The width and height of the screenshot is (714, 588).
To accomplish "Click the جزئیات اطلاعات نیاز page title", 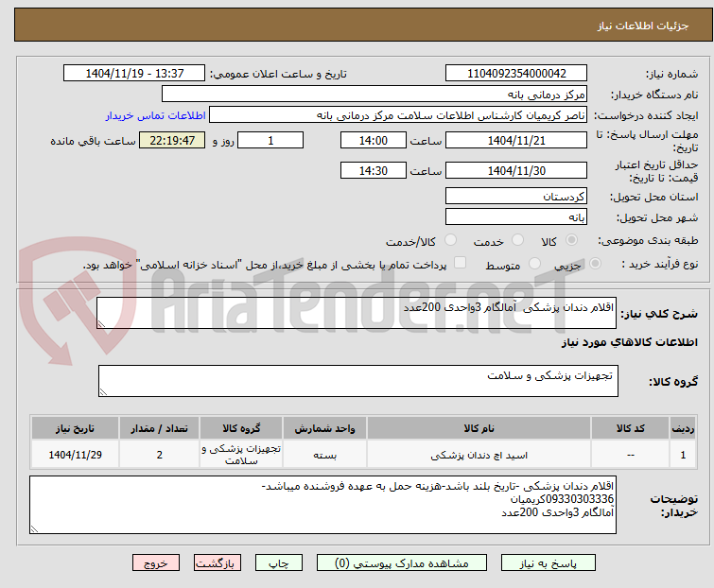I will (643, 26).
